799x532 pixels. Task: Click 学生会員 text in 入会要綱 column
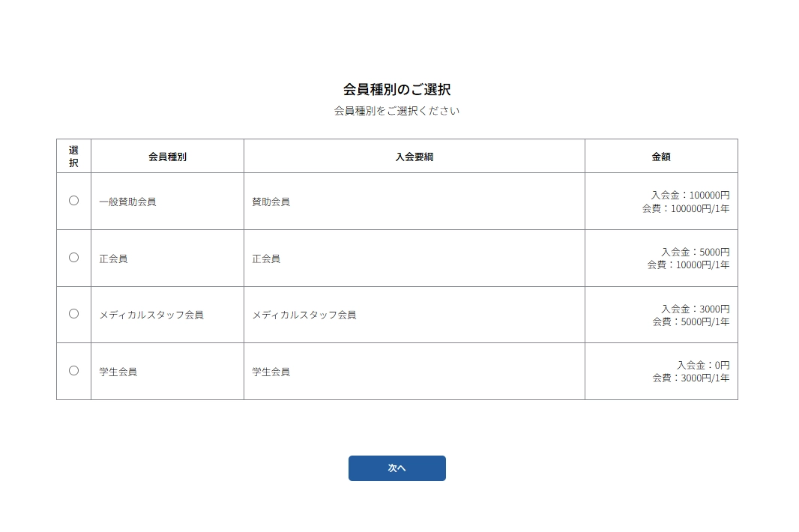[271, 372]
